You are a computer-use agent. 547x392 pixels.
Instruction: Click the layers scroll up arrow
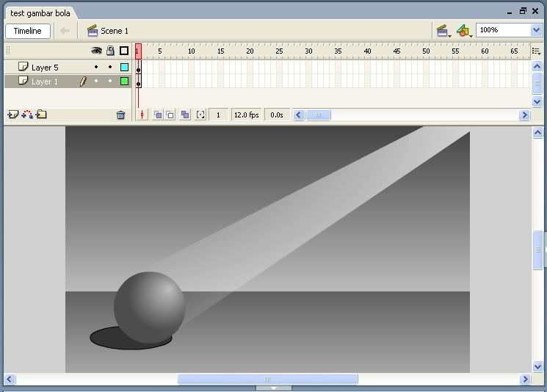(537, 66)
